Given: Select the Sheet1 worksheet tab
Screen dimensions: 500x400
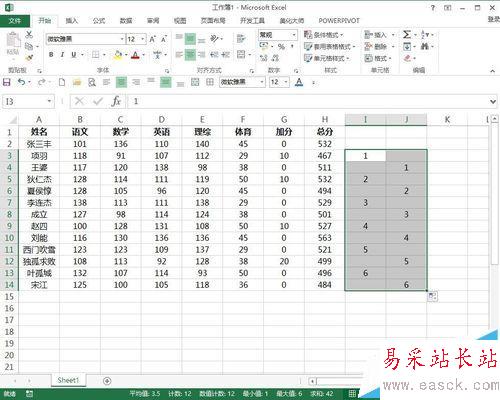Looking at the screenshot, I should click(68, 380).
